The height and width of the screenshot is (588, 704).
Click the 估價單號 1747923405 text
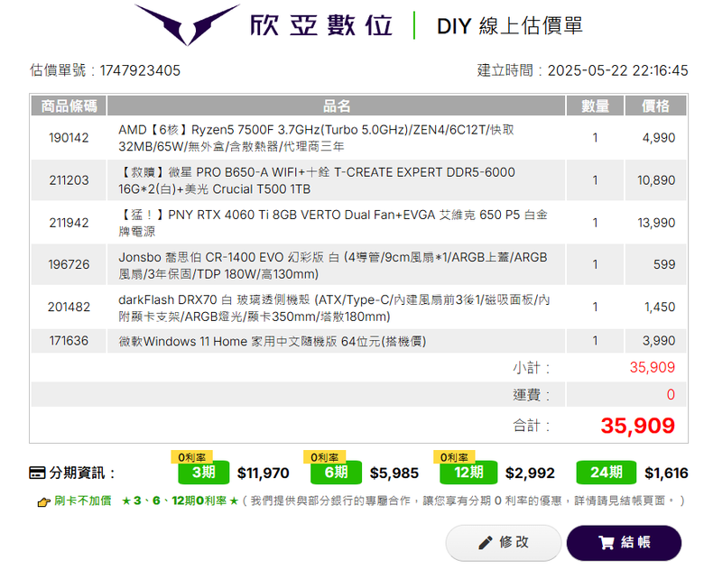(105, 70)
